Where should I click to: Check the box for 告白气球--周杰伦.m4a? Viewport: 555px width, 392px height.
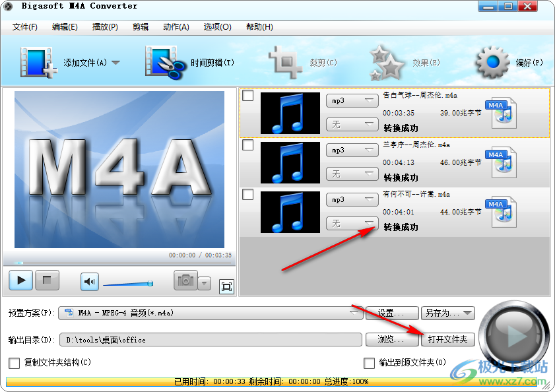[247, 95]
